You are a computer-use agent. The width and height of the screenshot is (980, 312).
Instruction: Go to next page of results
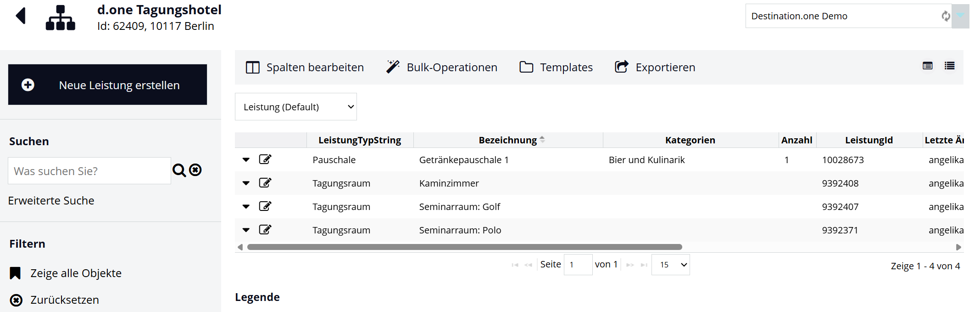click(630, 265)
